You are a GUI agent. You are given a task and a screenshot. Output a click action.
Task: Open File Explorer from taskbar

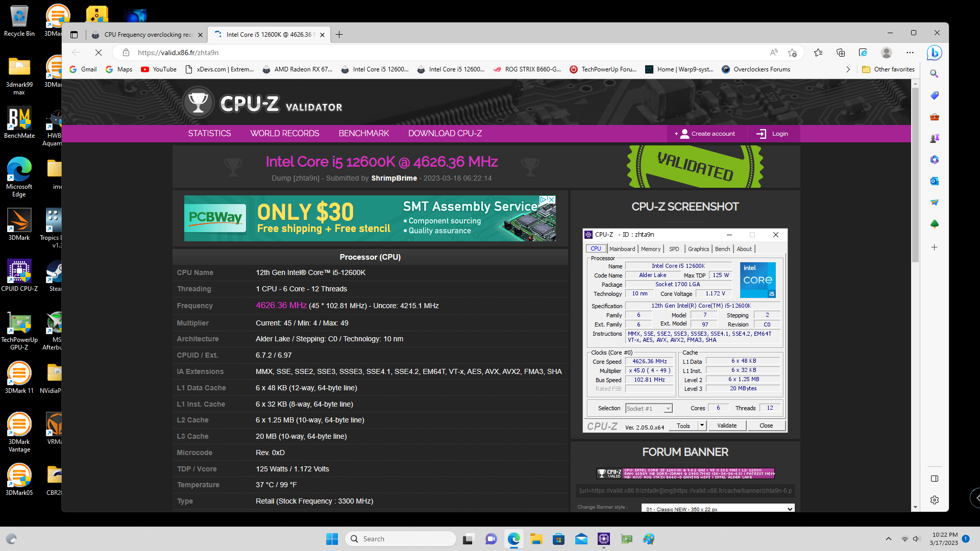[x=536, y=539]
